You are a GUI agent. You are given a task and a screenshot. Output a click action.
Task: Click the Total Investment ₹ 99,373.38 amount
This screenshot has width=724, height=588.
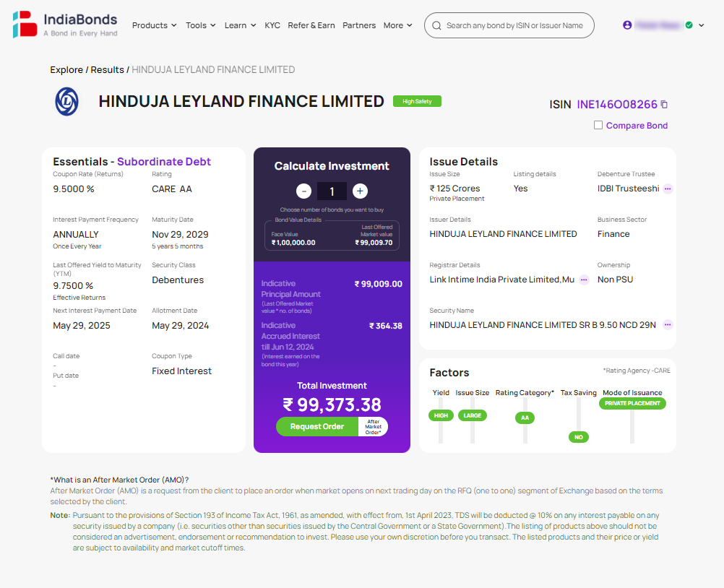(x=332, y=405)
